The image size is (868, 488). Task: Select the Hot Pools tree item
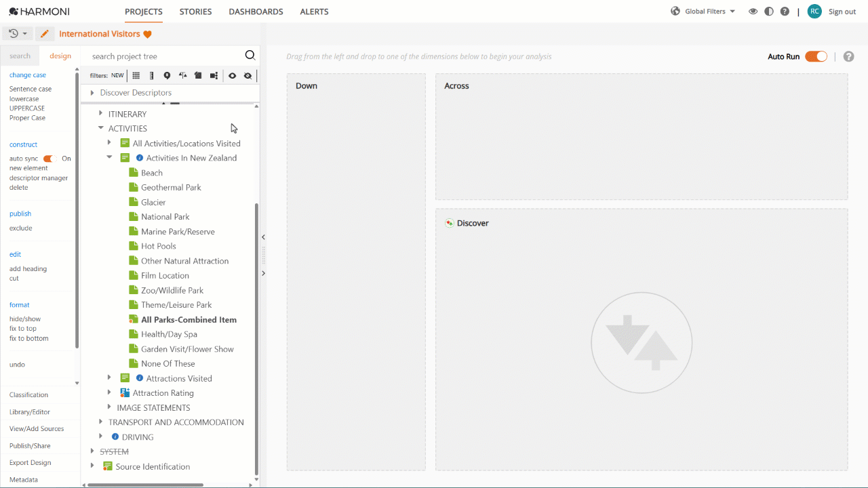pyautogui.click(x=159, y=246)
